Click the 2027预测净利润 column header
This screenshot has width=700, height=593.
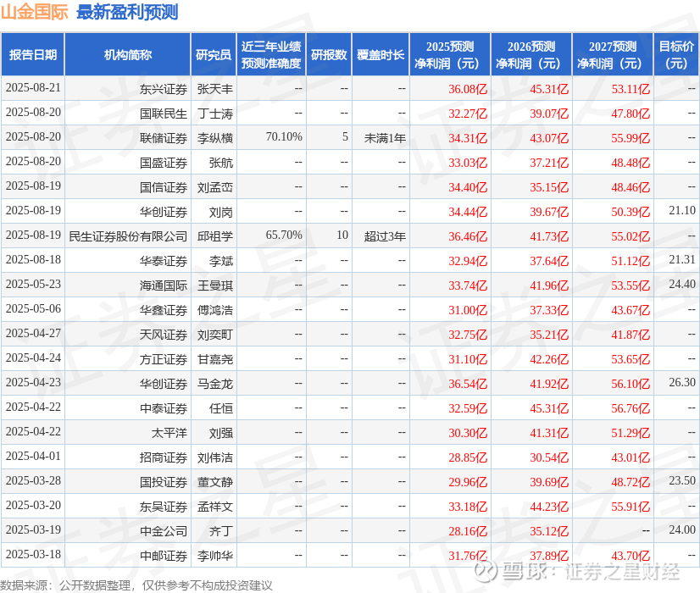(x=613, y=54)
